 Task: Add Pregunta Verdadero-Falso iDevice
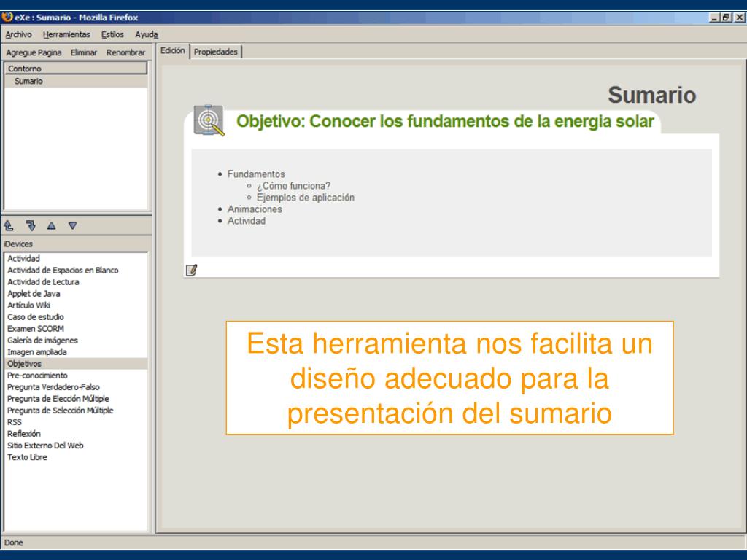[76, 386]
